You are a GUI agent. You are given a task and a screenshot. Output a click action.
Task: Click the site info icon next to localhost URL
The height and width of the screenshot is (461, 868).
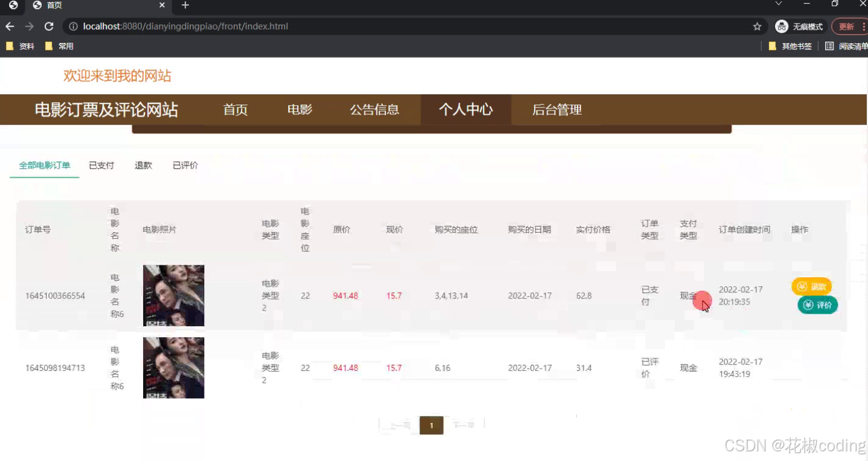[72, 26]
